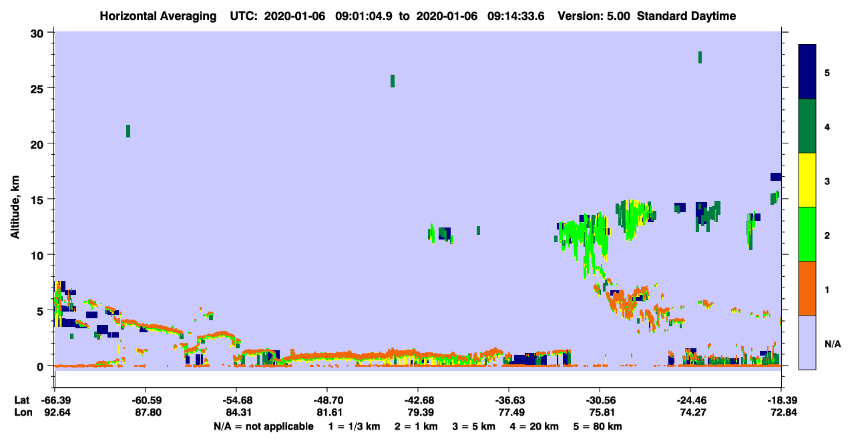Screen dimensions: 868x445
Task: Click the altitude tick label 10
Action: pyautogui.click(x=39, y=255)
